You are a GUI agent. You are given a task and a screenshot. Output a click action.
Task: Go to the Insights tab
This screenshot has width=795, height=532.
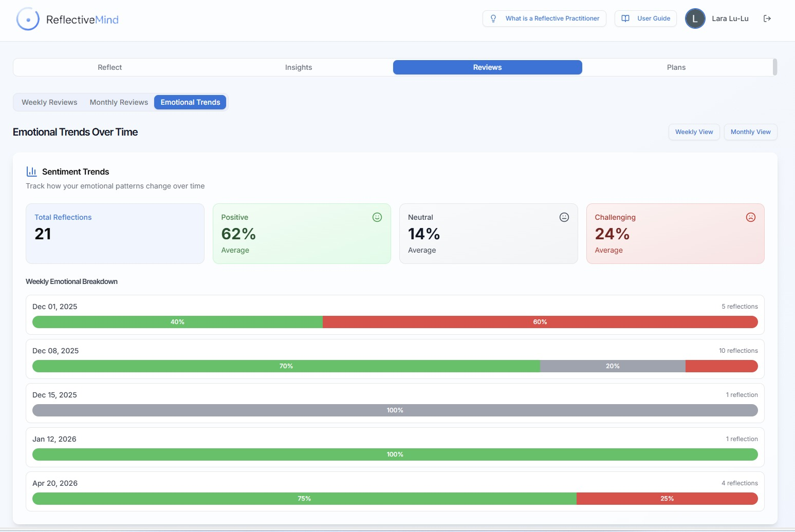click(x=299, y=67)
